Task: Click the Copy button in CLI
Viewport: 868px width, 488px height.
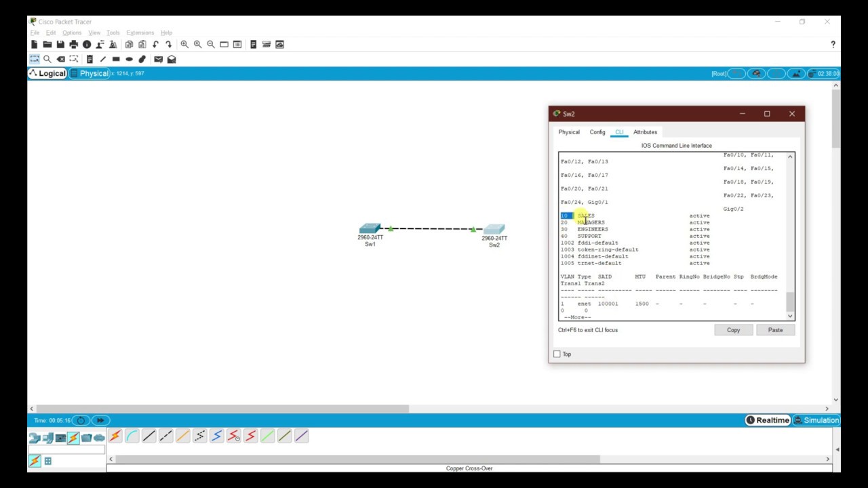Action: [734, 330]
